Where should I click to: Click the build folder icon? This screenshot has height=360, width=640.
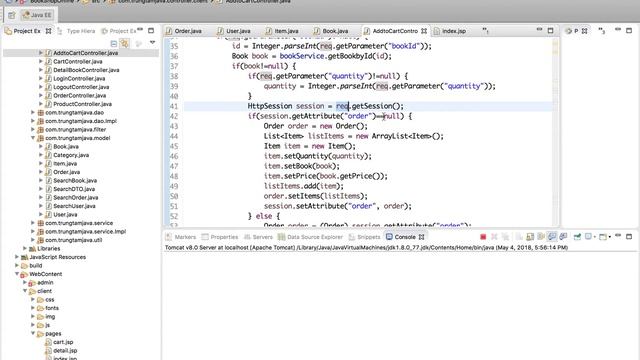tap(24, 266)
